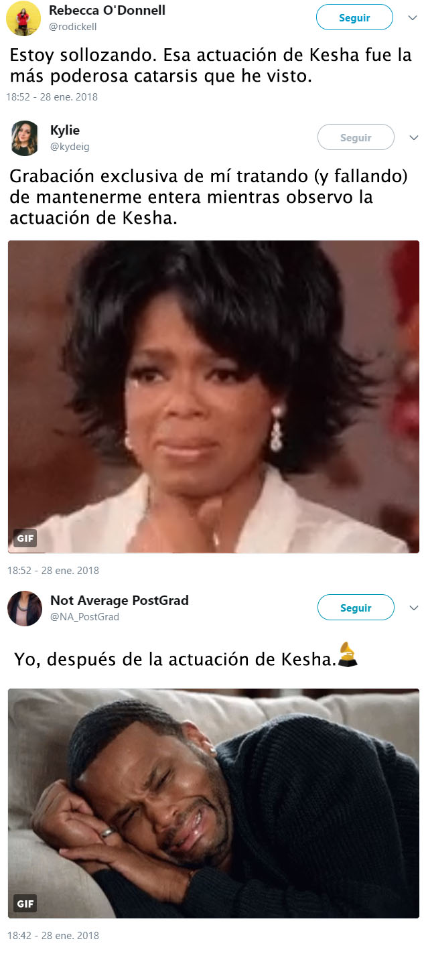The width and height of the screenshot is (424, 980).
Task: Click the @rodickell handle
Action: (73, 27)
